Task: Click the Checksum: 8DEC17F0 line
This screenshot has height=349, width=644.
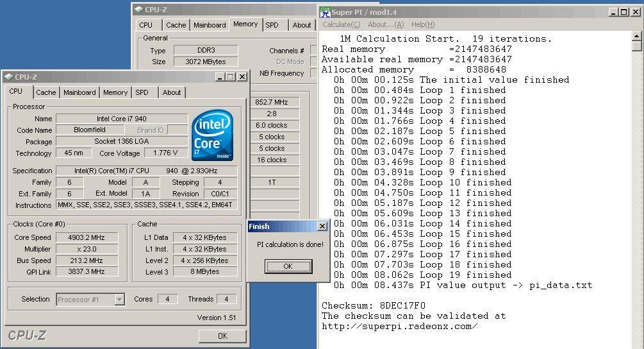Action: point(374,305)
